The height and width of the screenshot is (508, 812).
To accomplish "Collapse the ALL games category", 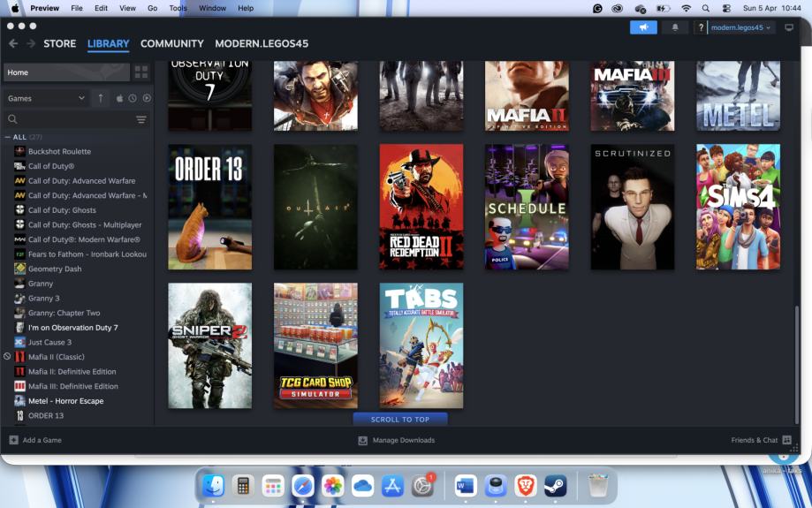I will pos(8,137).
